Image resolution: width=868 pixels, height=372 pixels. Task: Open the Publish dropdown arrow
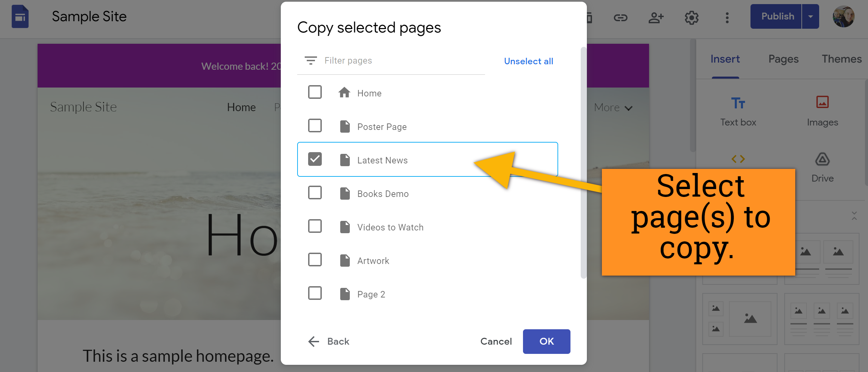coord(810,16)
